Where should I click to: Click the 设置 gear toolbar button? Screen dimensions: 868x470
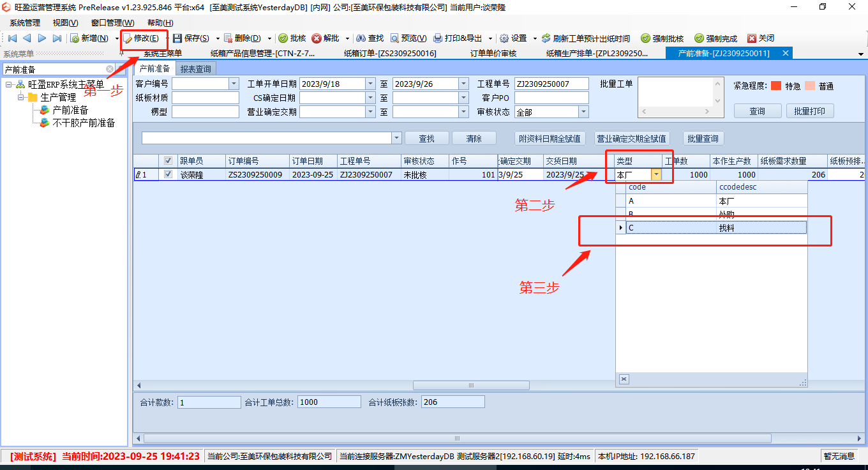513,38
